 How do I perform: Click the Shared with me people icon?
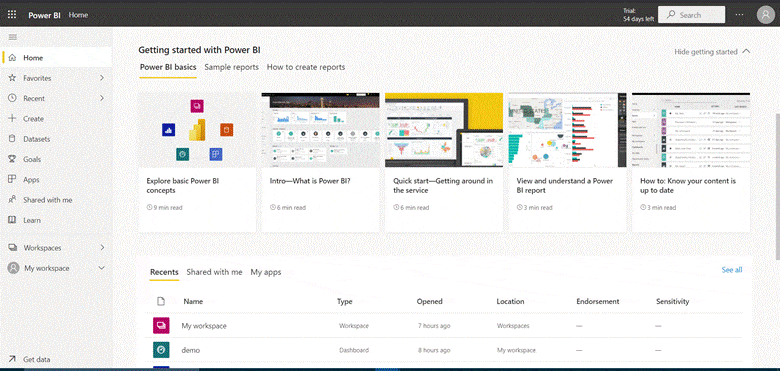click(x=12, y=200)
